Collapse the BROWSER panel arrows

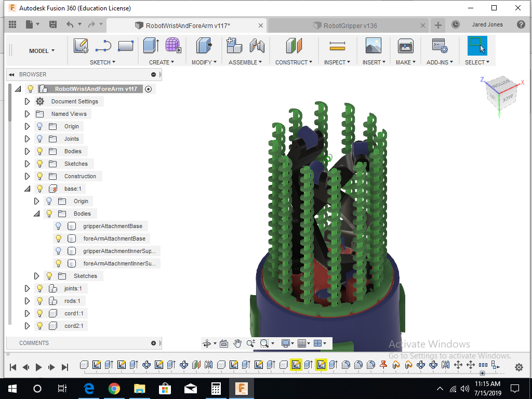tap(11, 74)
